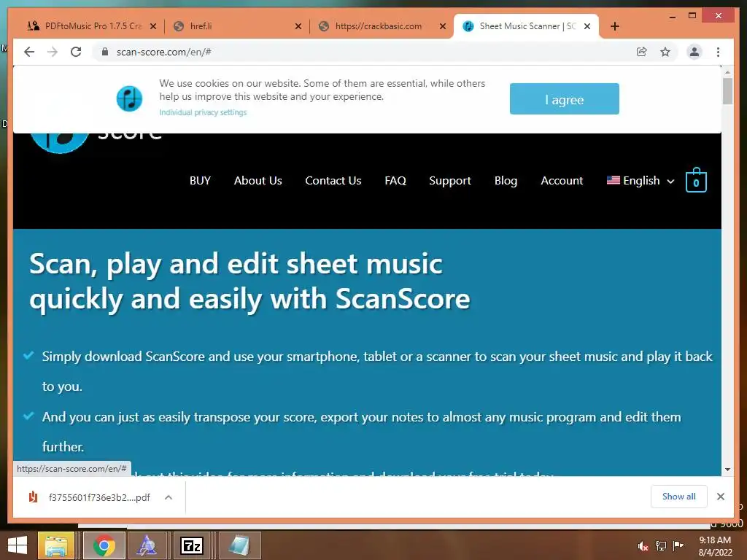Bookmark this page with the star icon
Viewport: 747px width, 560px height.
665,52
